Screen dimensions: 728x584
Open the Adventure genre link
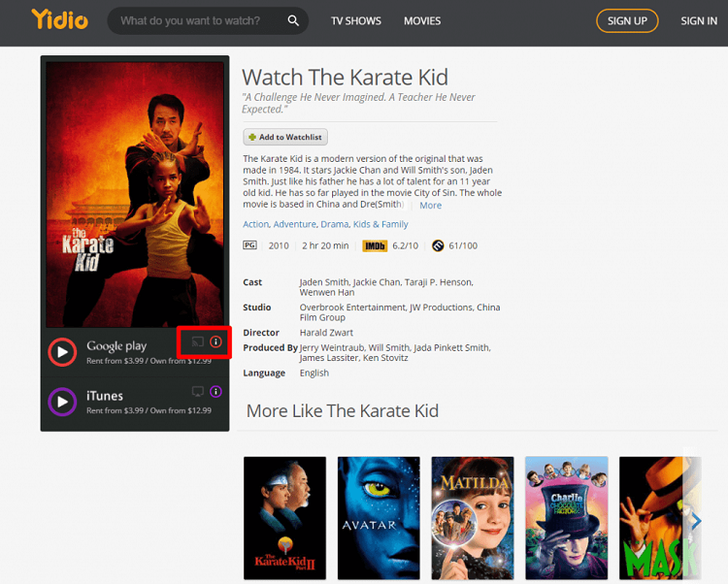click(x=295, y=224)
